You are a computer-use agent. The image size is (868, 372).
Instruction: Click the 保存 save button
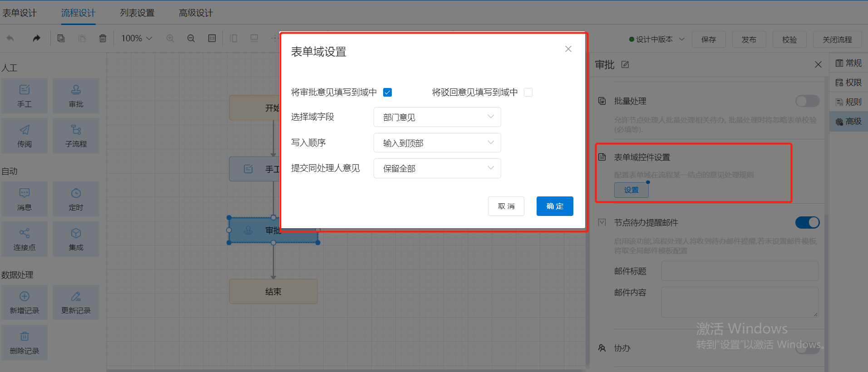(709, 39)
